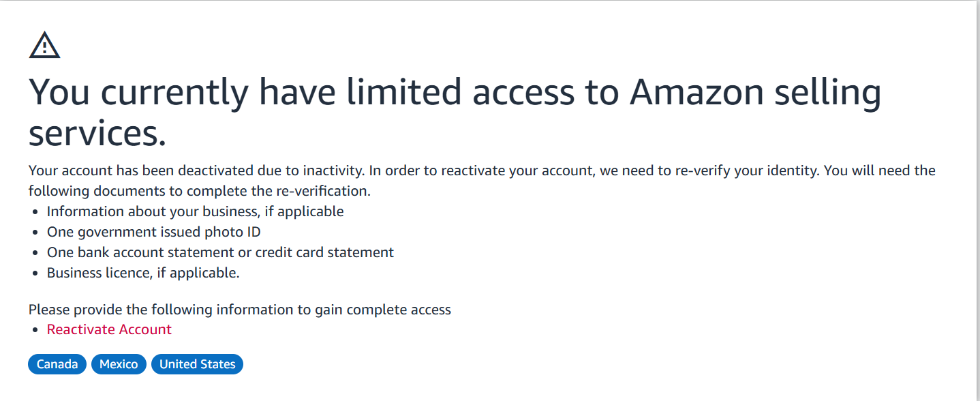980x401 pixels.
Task: Click 'Business licence, if applicable.' list item
Action: click(x=143, y=273)
